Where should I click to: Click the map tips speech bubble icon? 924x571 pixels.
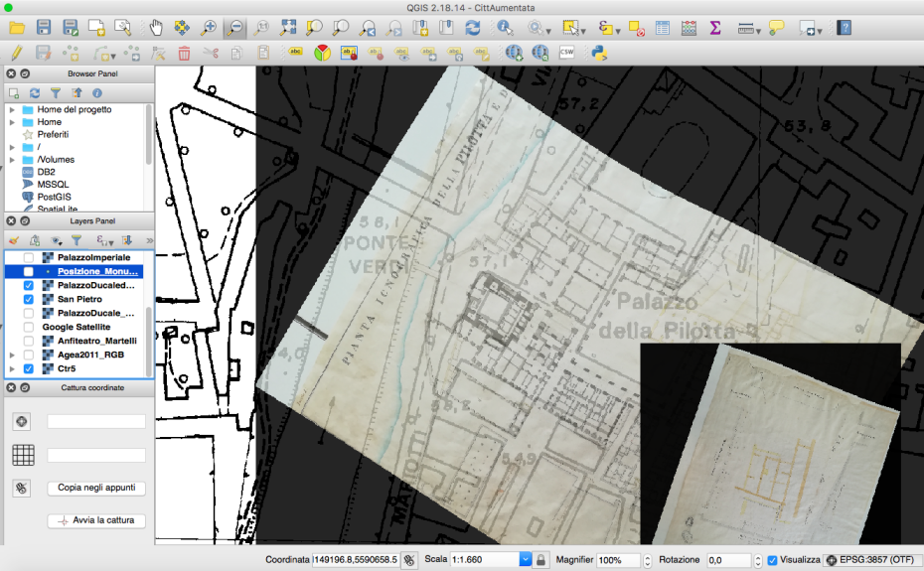(777, 28)
